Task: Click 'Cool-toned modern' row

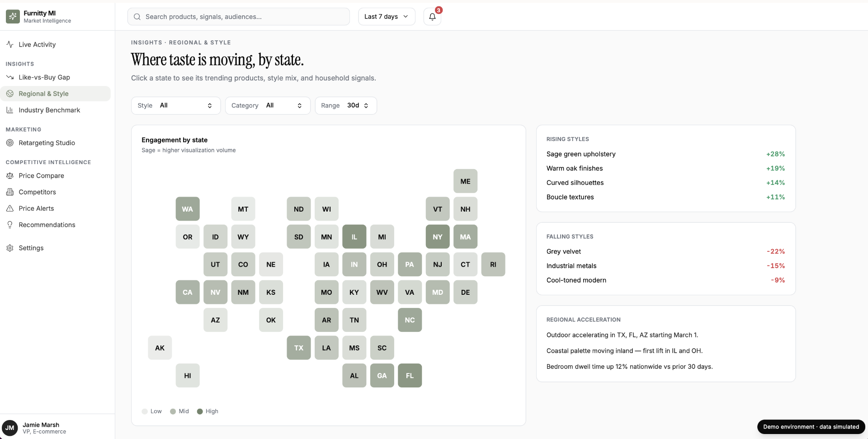Action: coord(665,280)
